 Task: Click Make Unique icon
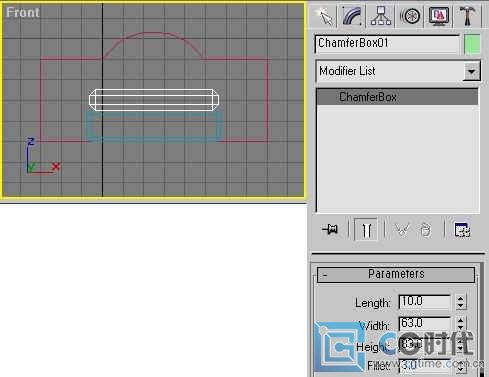pyautogui.click(x=402, y=230)
